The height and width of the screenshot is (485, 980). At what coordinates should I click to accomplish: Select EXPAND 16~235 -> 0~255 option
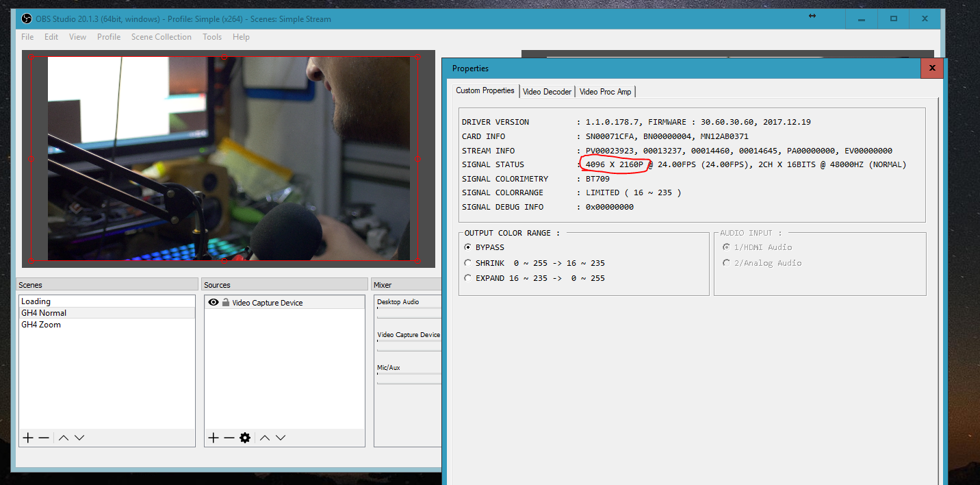pos(468,278)
